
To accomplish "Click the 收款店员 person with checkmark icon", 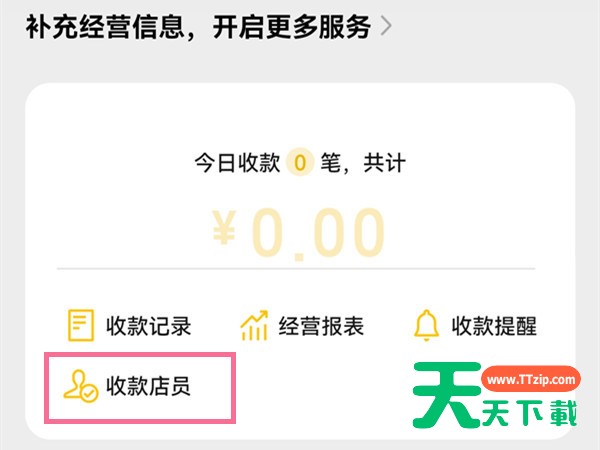I will [81, 386].
